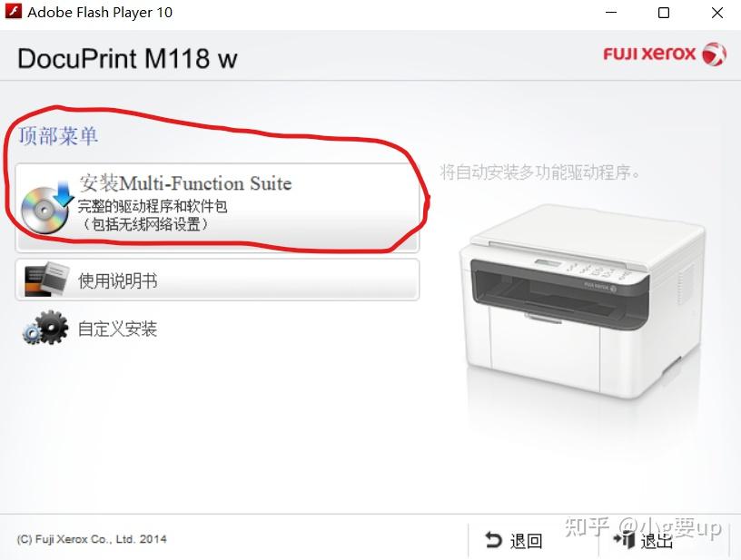This screenshot has width=741, height=560.
Task: Click the custom install gears icon
Action: (45, 328)
